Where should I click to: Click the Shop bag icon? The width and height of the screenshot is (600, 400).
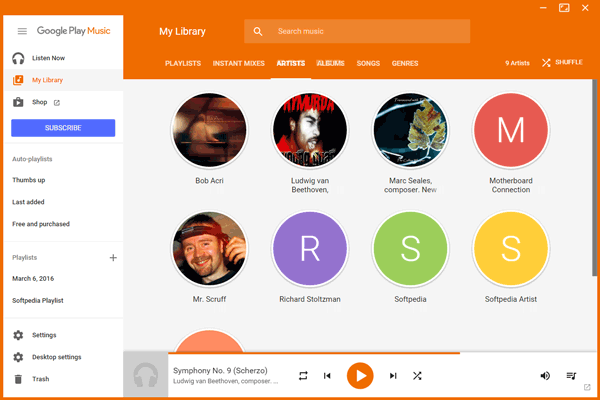tap(18, 102)
